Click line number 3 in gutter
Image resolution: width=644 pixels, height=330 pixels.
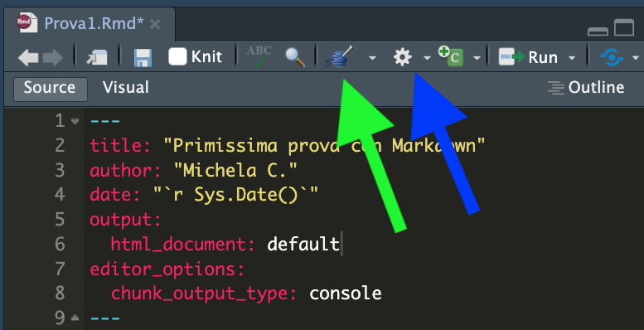tap(60, 170)
